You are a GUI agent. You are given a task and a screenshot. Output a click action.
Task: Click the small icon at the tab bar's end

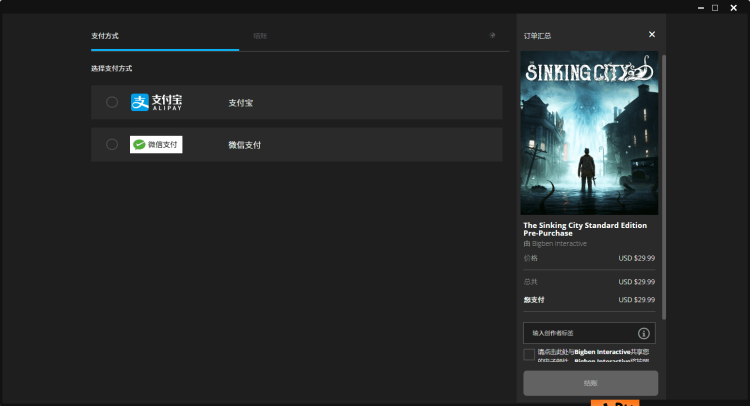(x=492, y=35)
